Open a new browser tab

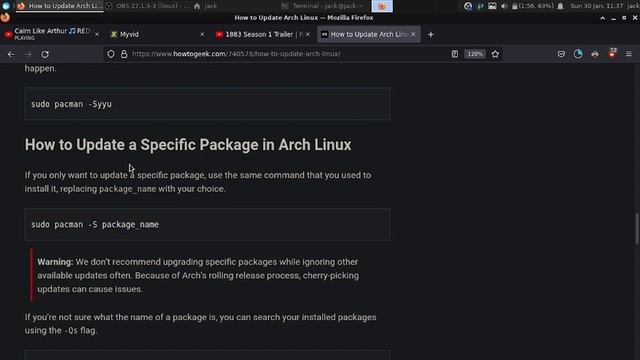point(431,35)
